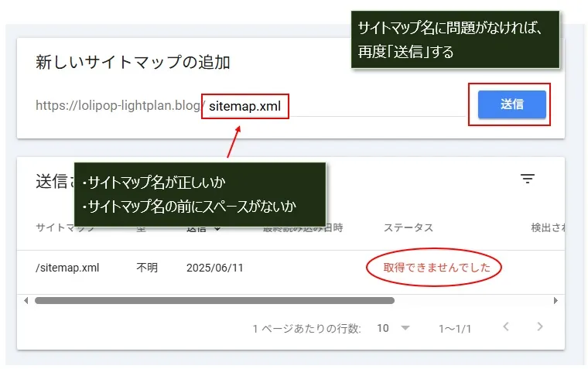Go to previous page using left chevron

point(506,327)
